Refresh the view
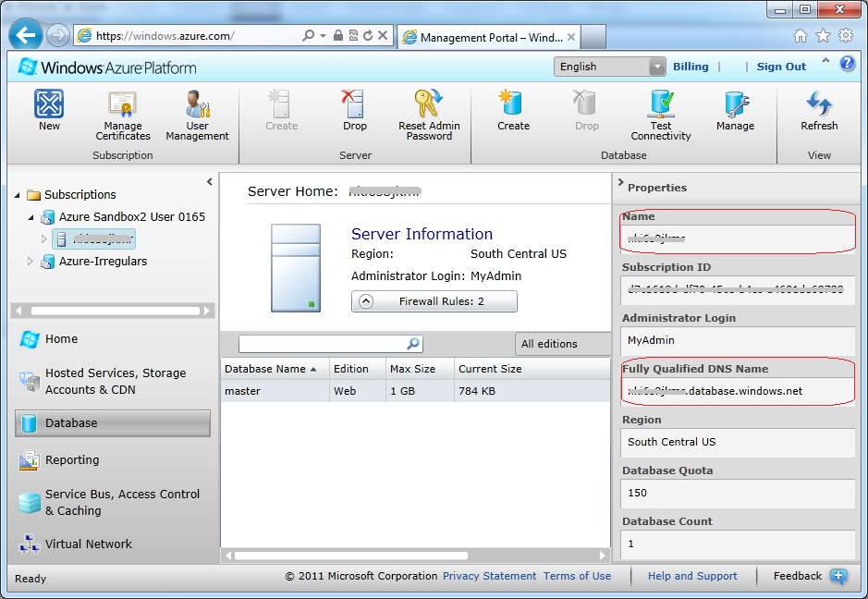Screen dimensions: 868x599 (819, 110)
